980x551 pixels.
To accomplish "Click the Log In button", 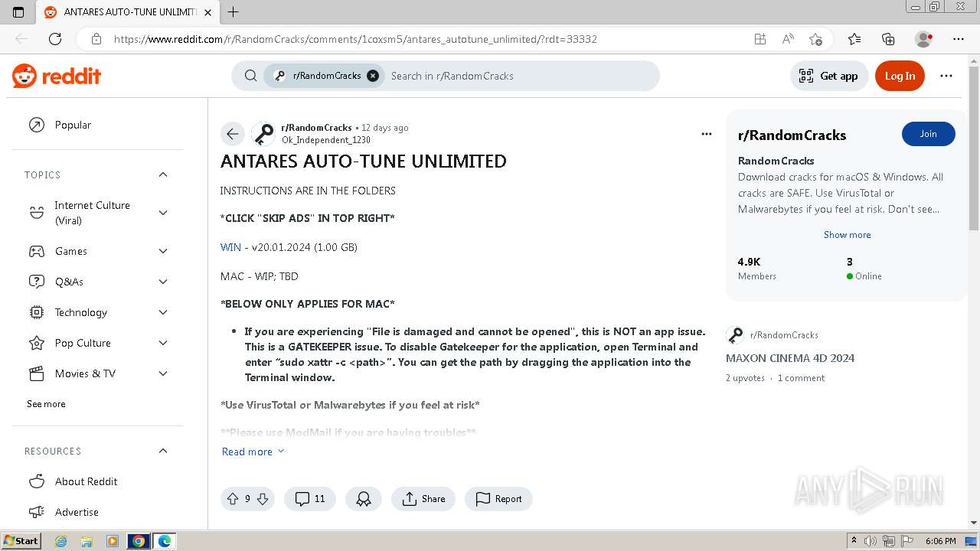I will 900,76.
